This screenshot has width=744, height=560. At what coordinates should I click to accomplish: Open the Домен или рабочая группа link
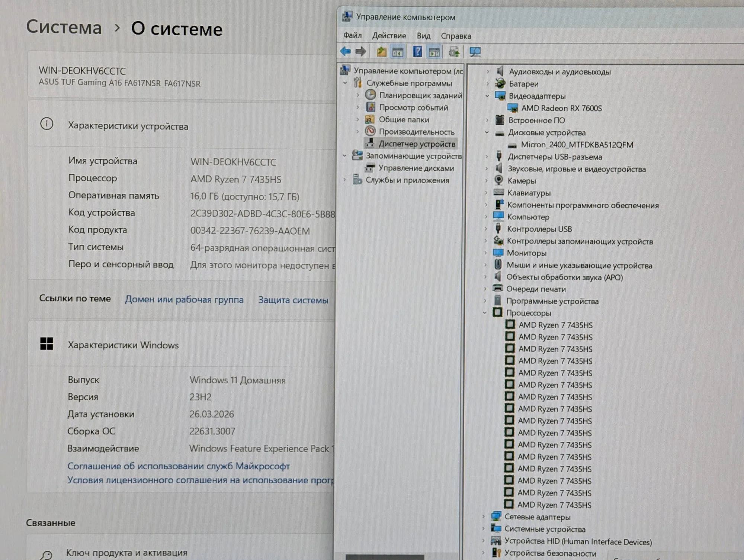(184, 299)
